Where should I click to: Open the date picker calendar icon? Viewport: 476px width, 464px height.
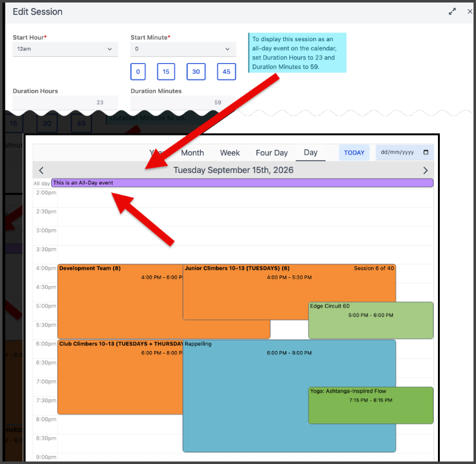click(x=425, y=152)
